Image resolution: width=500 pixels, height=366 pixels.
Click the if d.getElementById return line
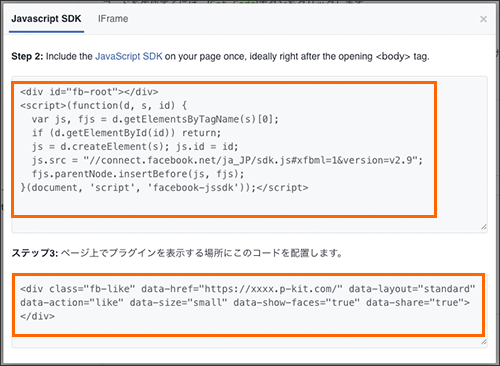(126, 133)
